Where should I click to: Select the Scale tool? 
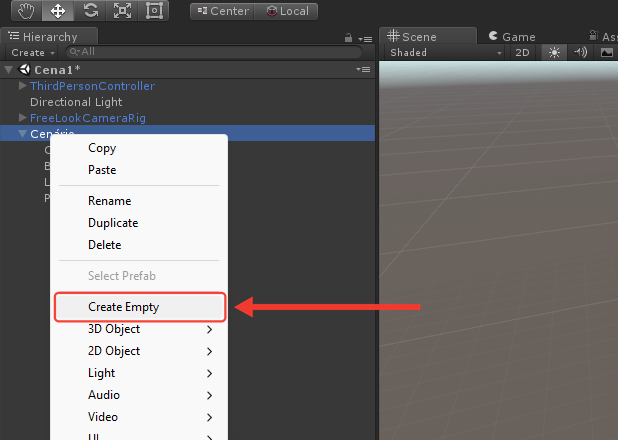[x=122, y=11]
